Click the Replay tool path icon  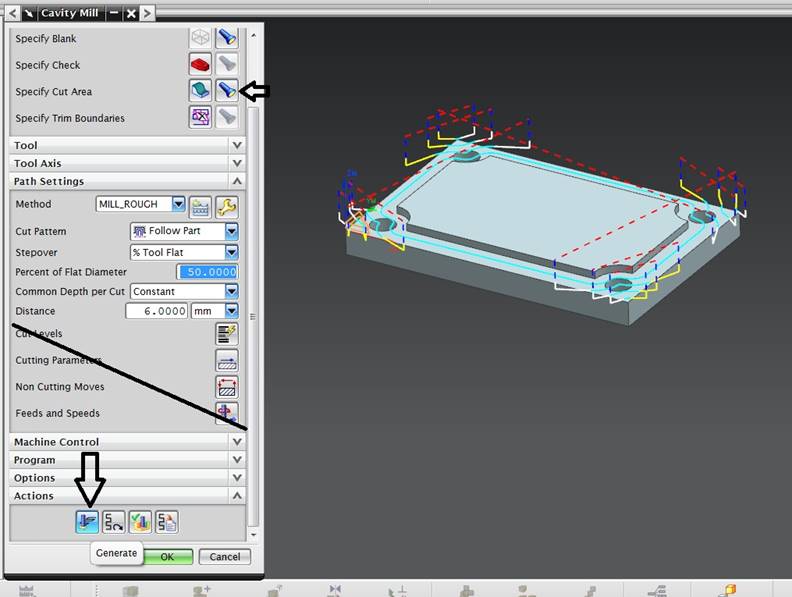114,522
